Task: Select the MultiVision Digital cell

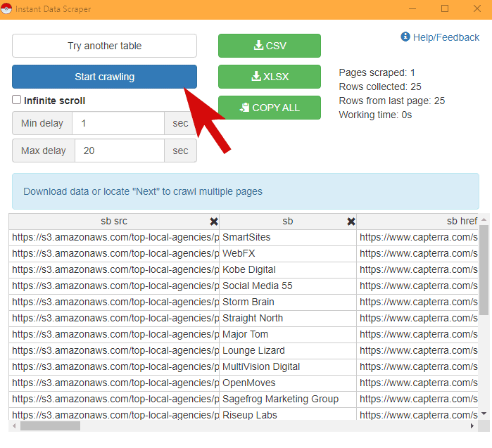Action: coord(288,367)
